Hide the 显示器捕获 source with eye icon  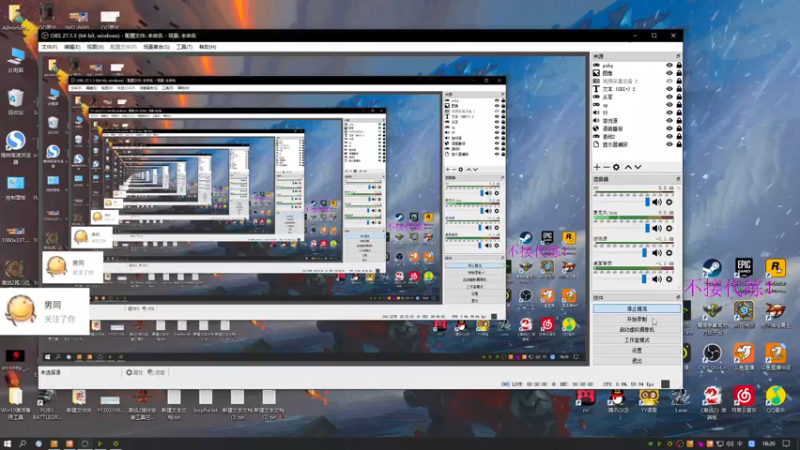[x=669, y=144]
